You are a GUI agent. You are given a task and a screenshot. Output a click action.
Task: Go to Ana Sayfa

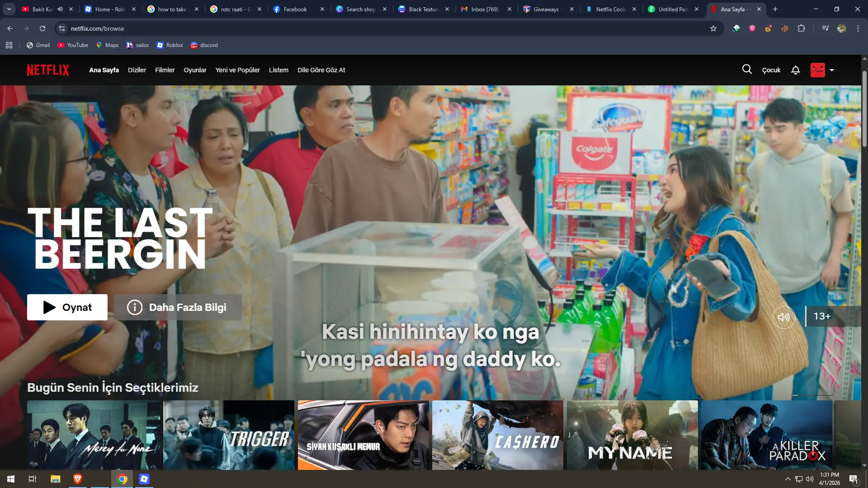104,70
